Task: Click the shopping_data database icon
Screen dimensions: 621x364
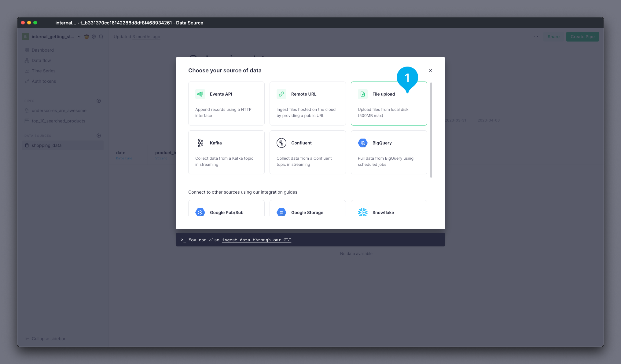Action: [27, 145]
